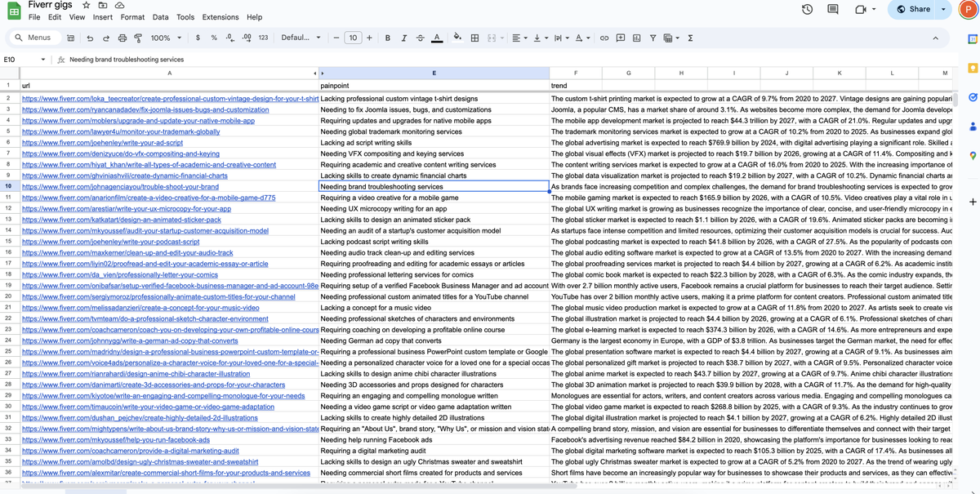The width and height of the screenshot is (980, 494).
Task: Click the Insert comment icon
Action: pyautogui.click(x=621, y=38)
